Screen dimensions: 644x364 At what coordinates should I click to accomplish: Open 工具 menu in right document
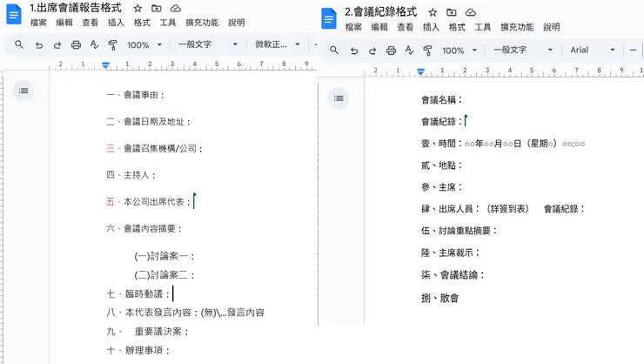[483, 27]
